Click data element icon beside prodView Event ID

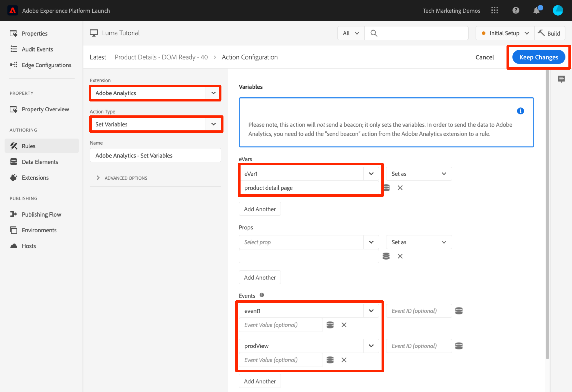pos(459,346)
